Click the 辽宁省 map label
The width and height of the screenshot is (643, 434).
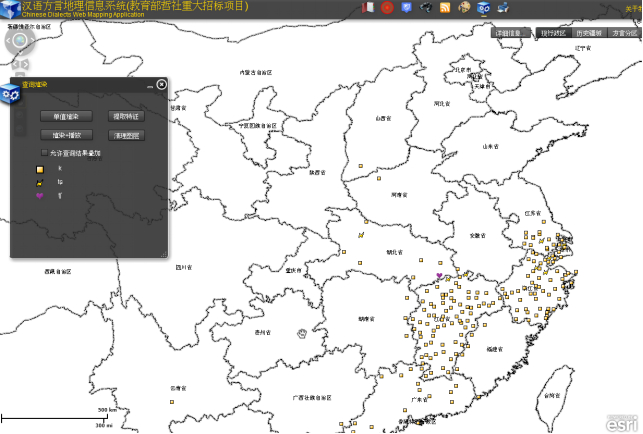583,48
